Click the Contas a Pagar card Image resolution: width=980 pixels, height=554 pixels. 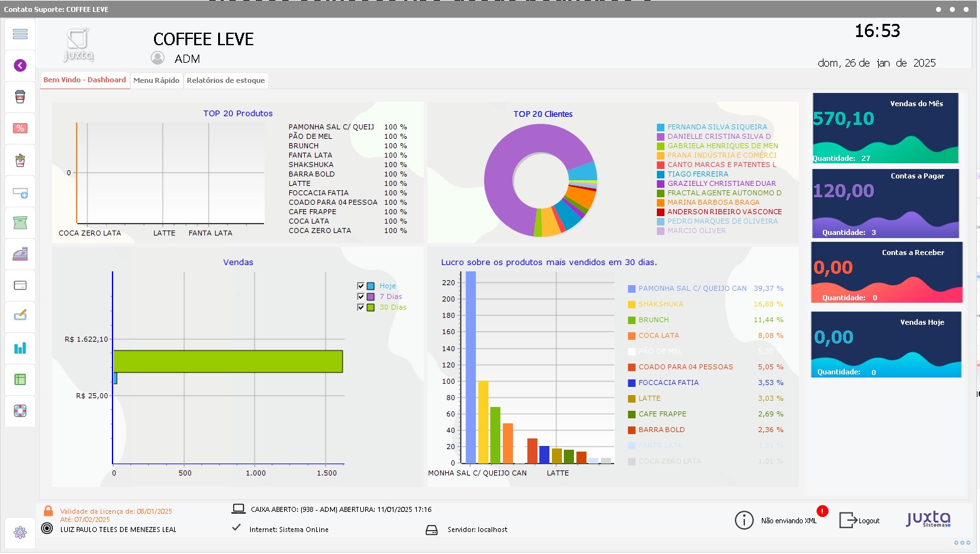(x=885, y=203)
